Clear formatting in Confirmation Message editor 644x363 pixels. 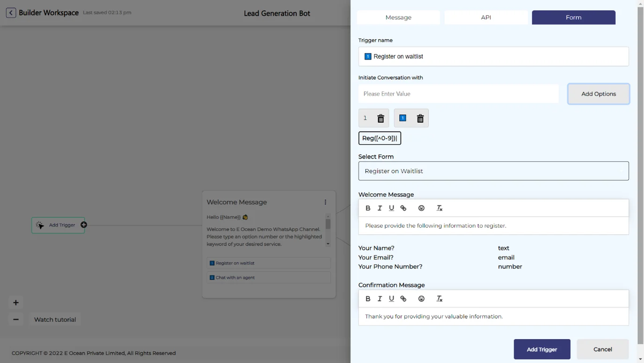point(439,299)
